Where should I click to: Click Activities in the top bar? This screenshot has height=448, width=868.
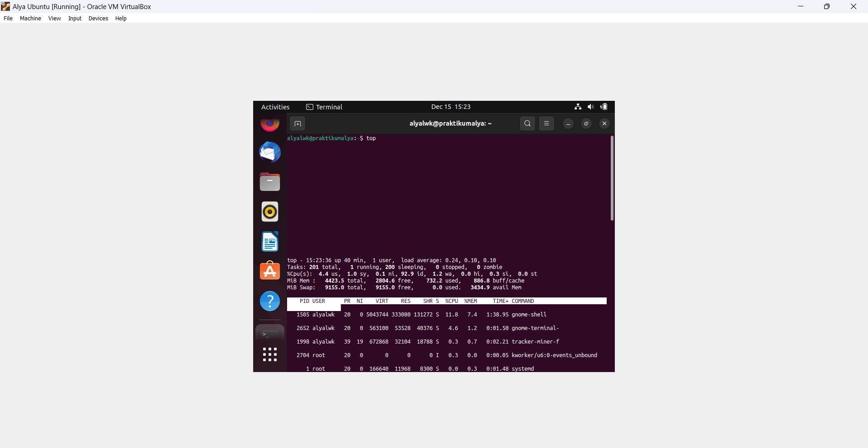tap(275, 107)
